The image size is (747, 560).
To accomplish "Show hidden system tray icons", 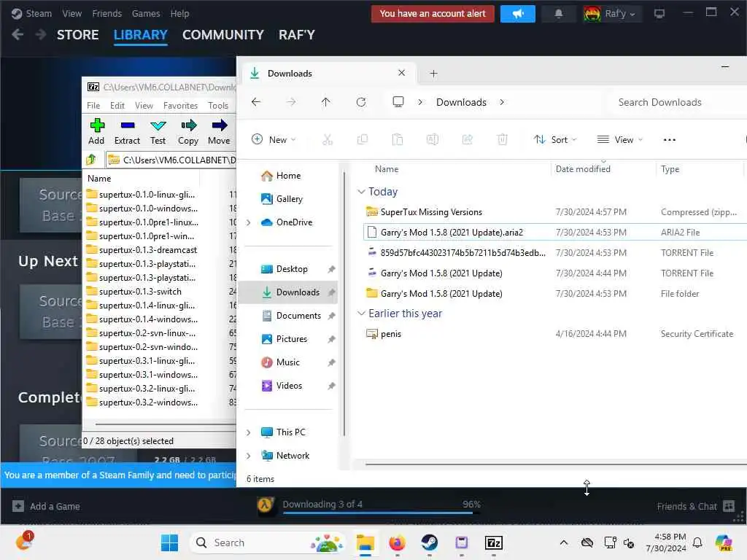I will coord(564,542).
